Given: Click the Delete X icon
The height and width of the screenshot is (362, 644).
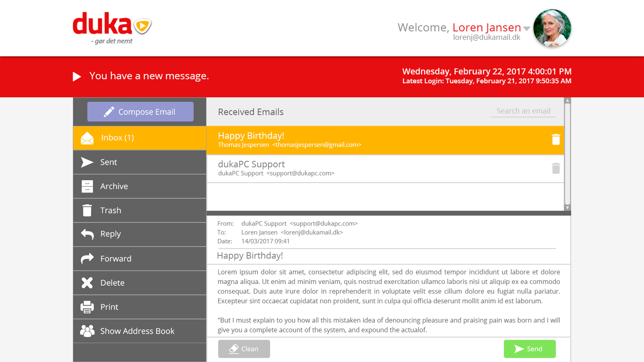Looking at the screenshot, I should tap(87, 283).
